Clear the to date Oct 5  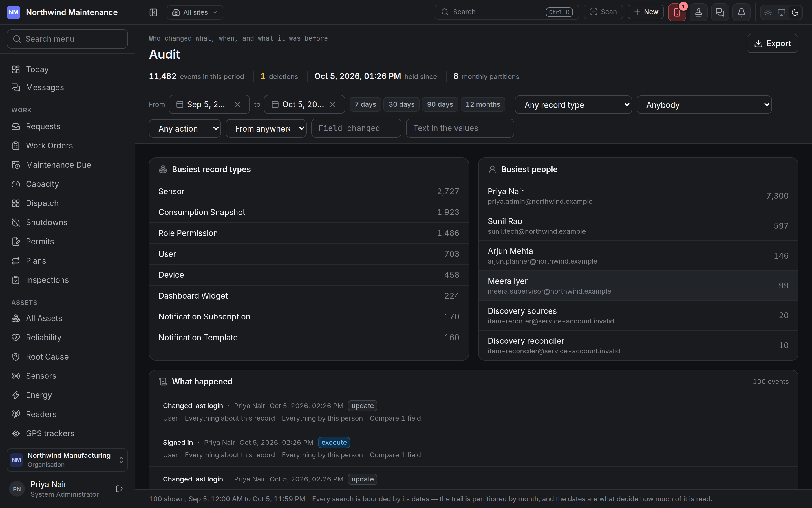click(332, 104)
